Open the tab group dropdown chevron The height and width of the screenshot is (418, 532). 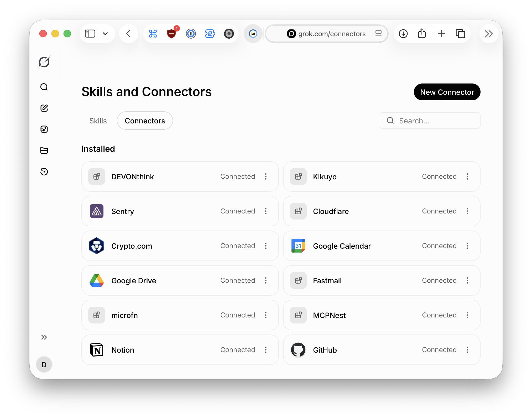coord(105,34)
